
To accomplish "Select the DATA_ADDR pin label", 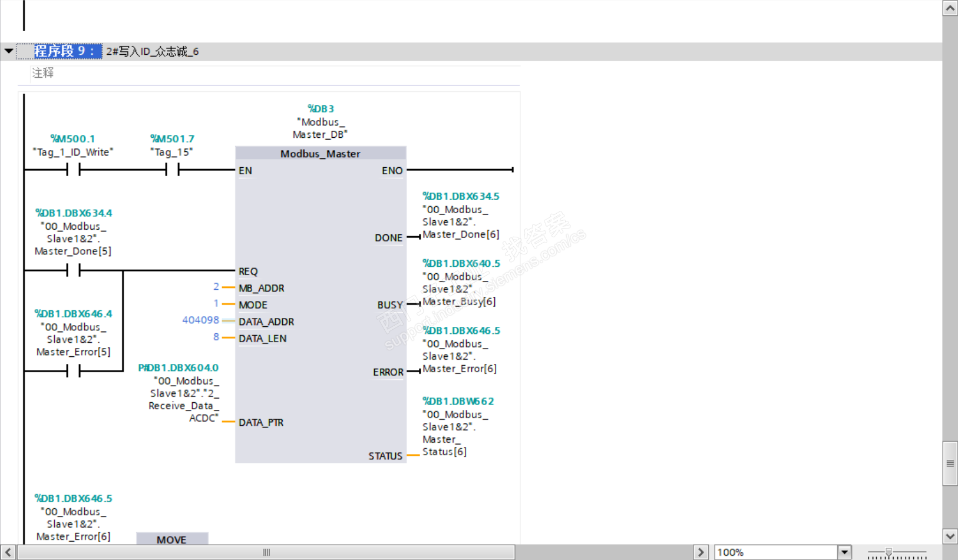I will click(266, 322).
